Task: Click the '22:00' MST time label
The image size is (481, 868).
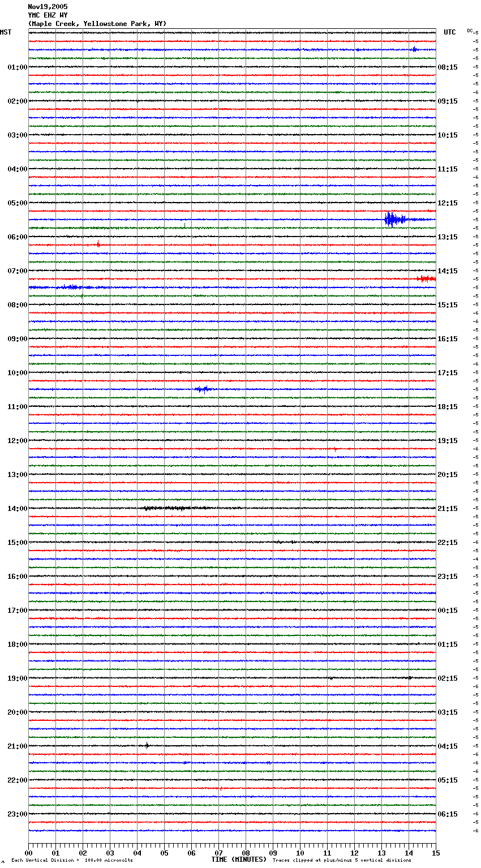Action: coord(18,780)
